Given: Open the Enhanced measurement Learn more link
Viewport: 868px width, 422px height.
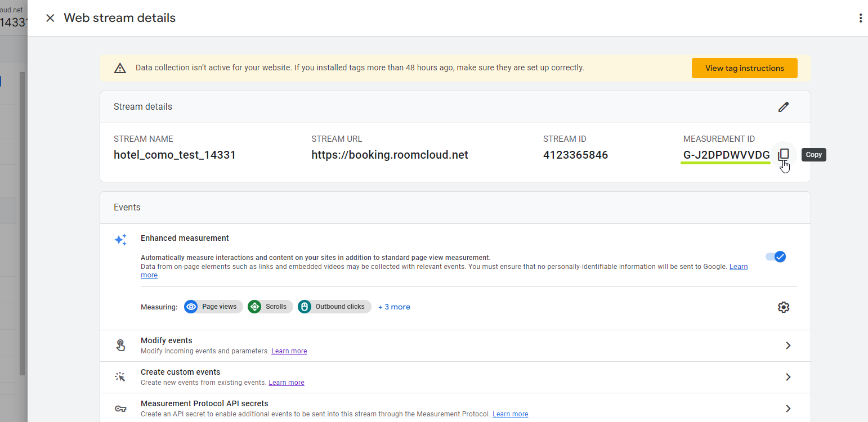Looking at the screenshot, I should (739, 266).
